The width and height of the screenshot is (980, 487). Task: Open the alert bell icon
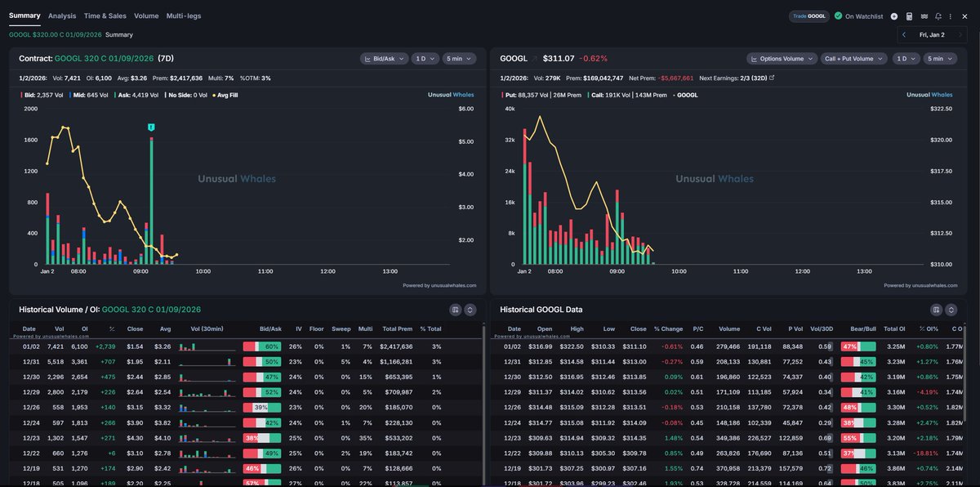click(938, 16)
